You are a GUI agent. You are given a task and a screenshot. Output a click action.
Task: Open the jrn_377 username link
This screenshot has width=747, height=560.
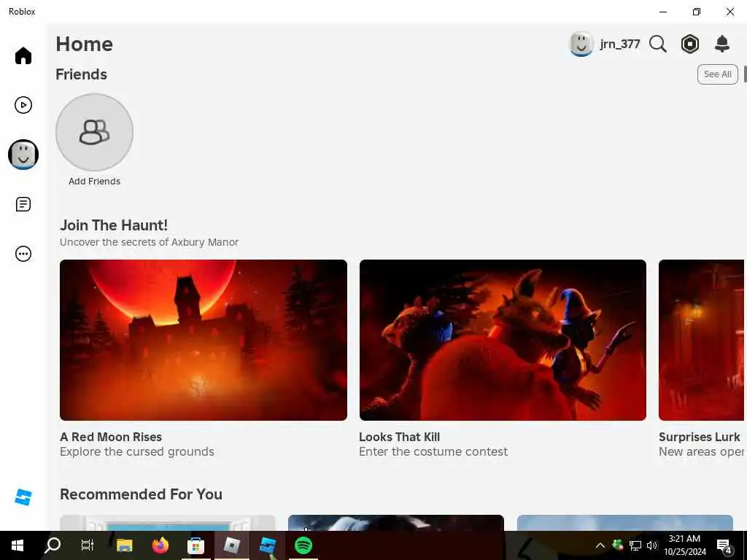pyautogui.click(x=620, y=44)
